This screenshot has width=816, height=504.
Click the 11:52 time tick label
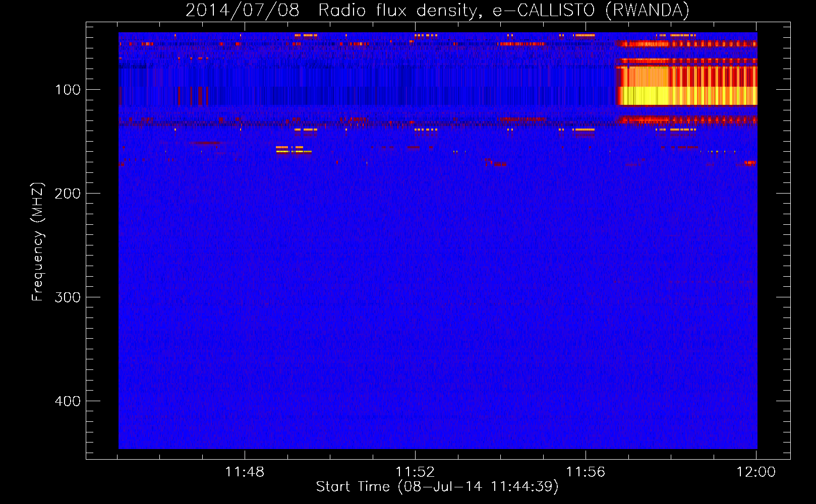coord(415,472)
